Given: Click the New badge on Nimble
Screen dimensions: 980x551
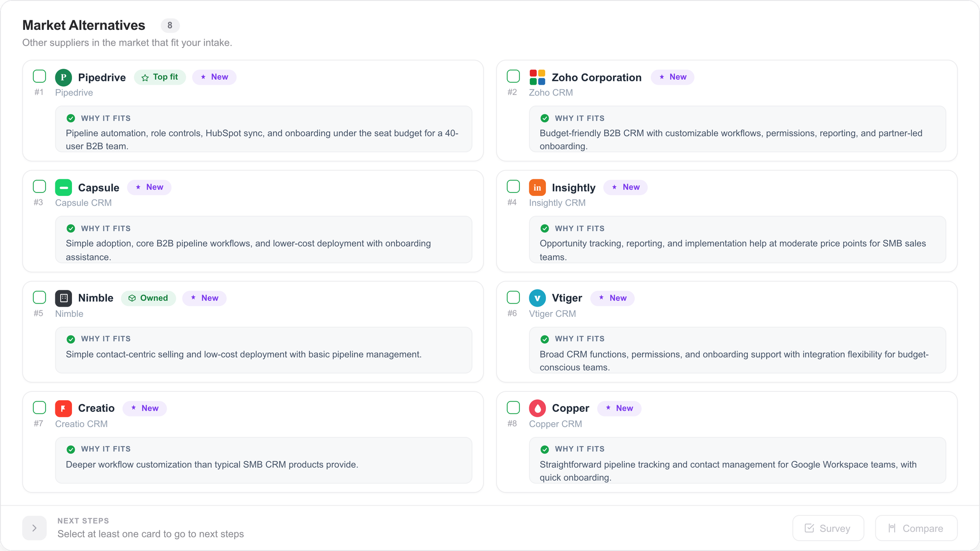Looking at the screenshot, I should (x=204, y=298).
